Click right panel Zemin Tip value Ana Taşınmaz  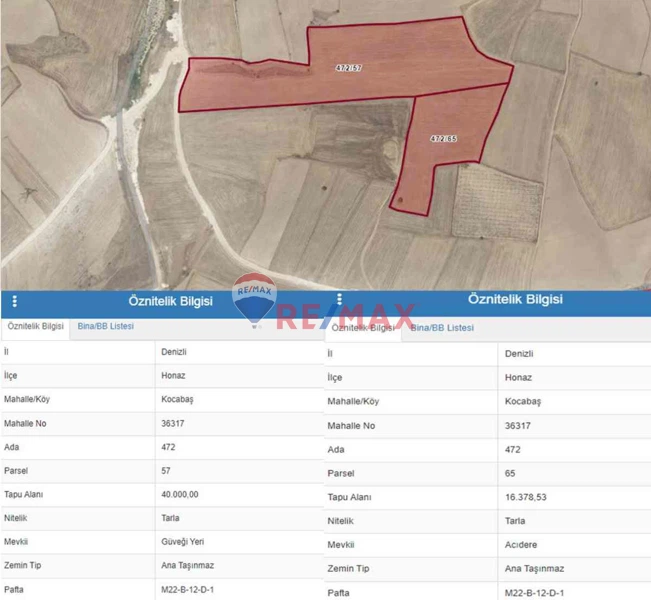534,569
